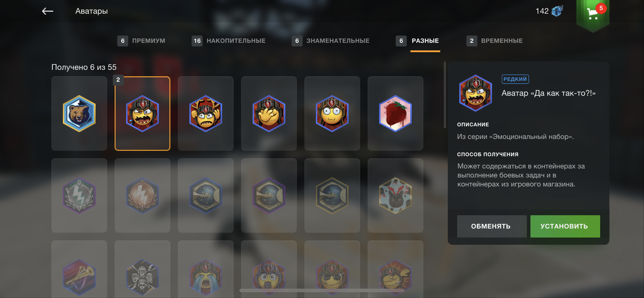Screen dimensions: 644x298
Task: Open the shopping cart with 5 notifications
Action: pyautogui.click(x=593, y=14)
